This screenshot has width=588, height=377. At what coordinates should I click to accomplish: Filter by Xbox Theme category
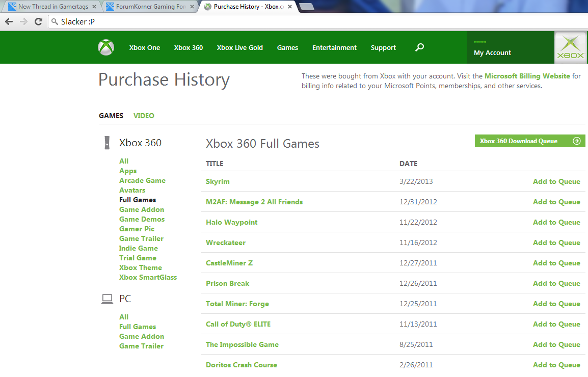click(x=140, y=267)
